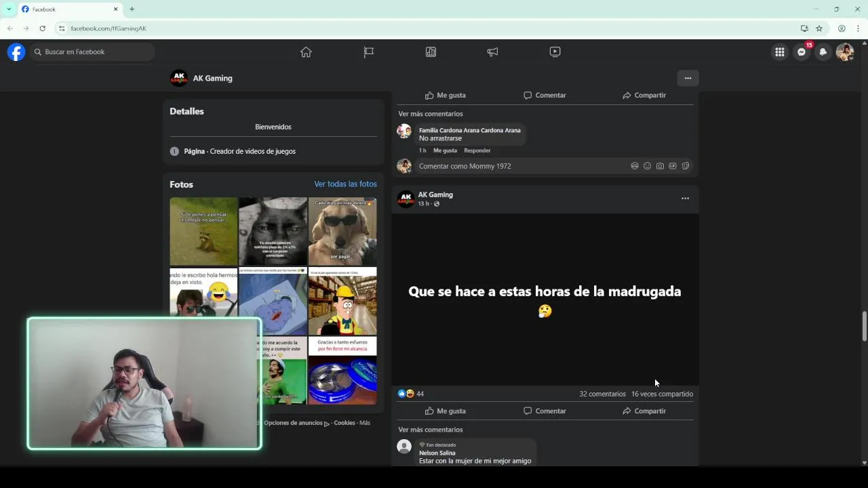Click the 13 h post timestamp

[423, 204]
